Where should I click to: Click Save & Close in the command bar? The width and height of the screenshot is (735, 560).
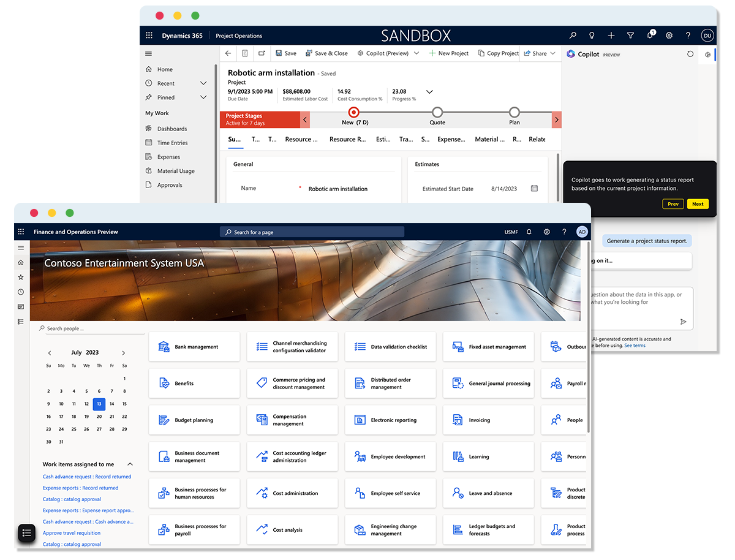pos(326,53)
